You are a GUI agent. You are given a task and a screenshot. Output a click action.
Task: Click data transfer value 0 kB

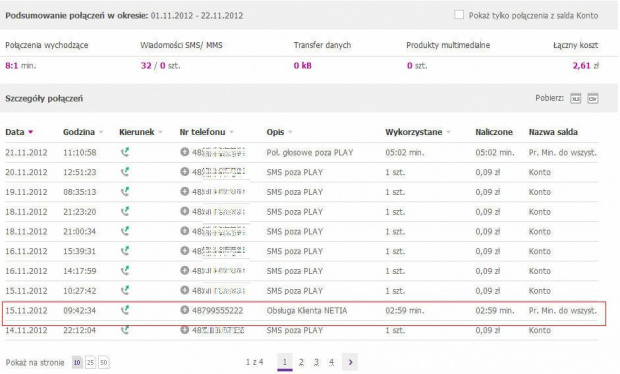tap(302, 66)
